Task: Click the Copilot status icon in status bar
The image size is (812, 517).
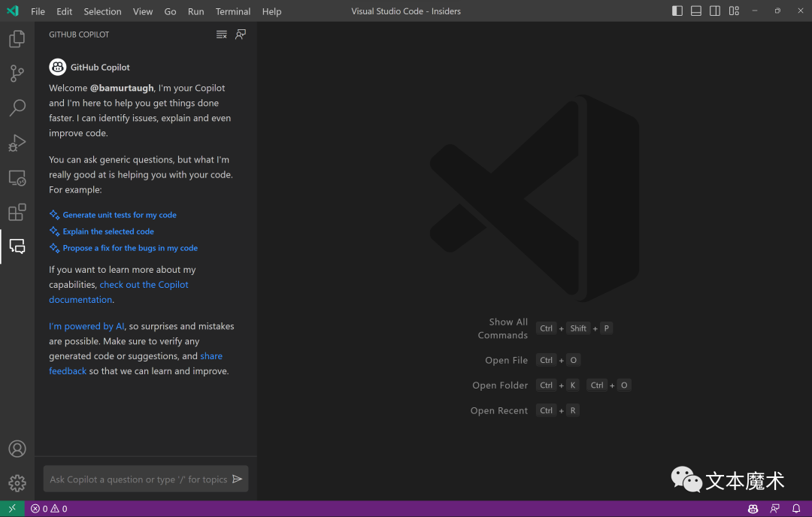Action: click(x=753, y=509)
